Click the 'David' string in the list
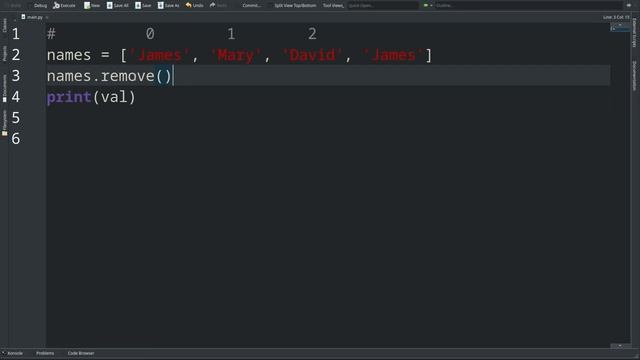Screen dimensions: 640x360 312,55
